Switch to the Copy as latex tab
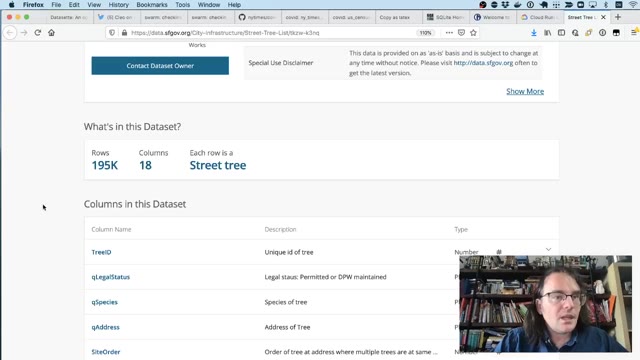This screenshot has height=360, width=640. (x=398, y=17)
